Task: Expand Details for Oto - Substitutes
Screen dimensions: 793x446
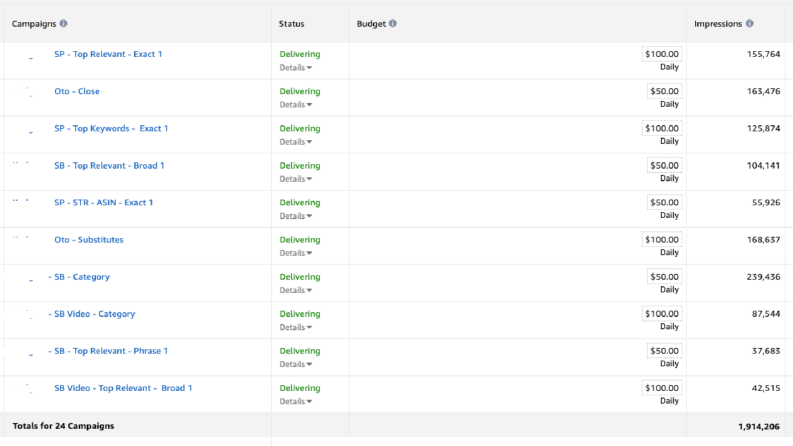Action: (x=296, y=253)
